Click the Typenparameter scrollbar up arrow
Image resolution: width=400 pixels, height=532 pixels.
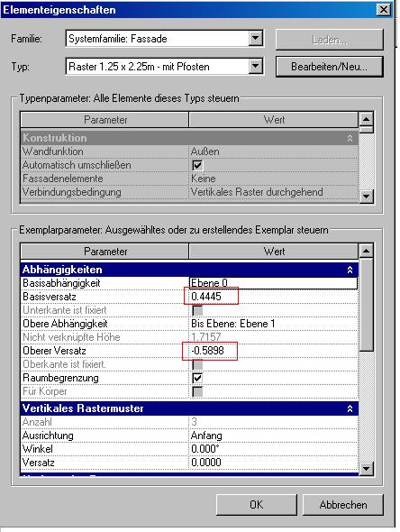[366, 119]
